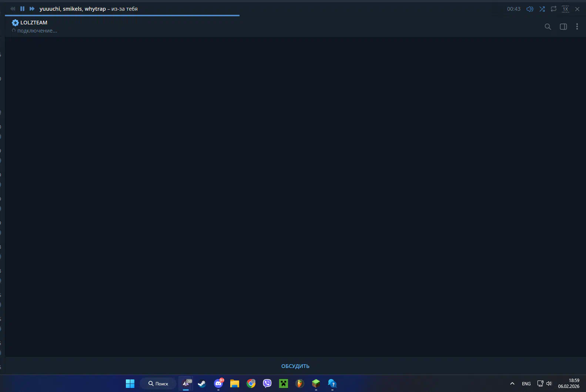Viewport: 586px width, 392px height.
Task: Launch Viber from the taskbar
Action: (x=267, y=383)
